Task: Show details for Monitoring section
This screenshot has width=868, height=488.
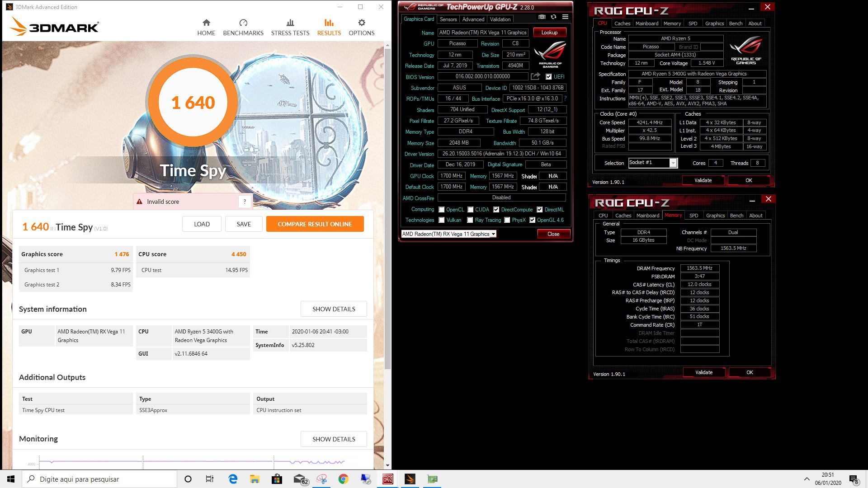Action: [x=334, y=439]
